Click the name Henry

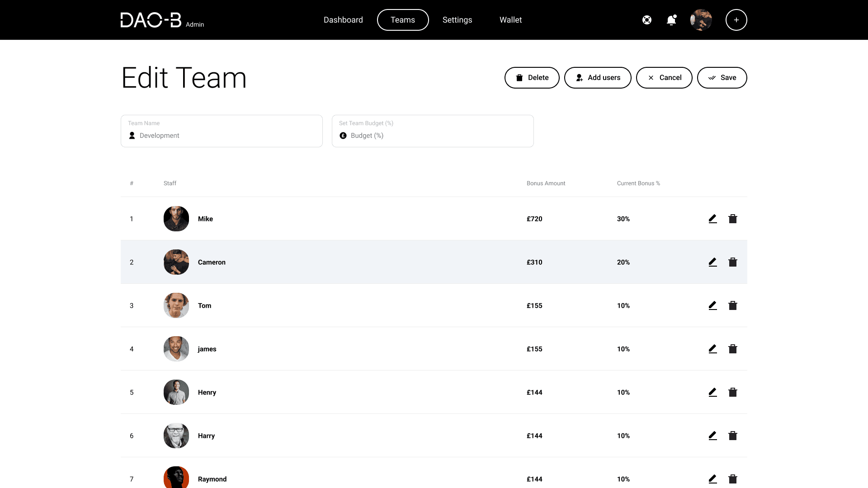[207, 392]
